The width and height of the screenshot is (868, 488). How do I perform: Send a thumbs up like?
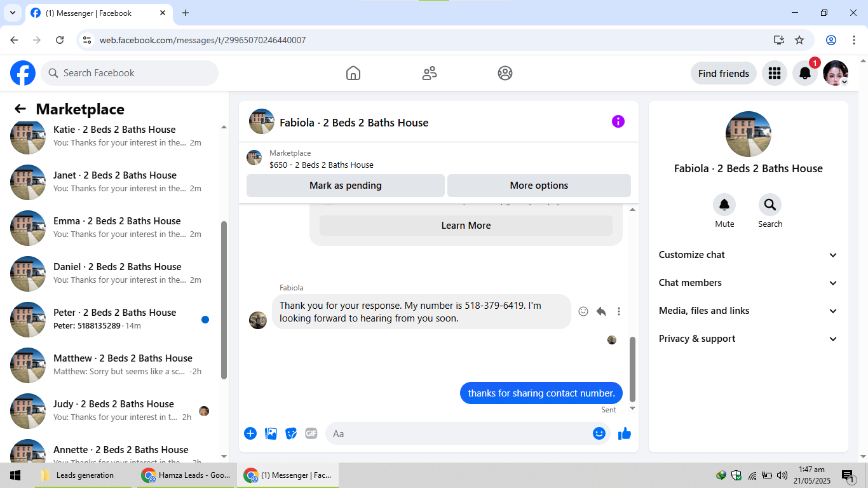[625, 433]
